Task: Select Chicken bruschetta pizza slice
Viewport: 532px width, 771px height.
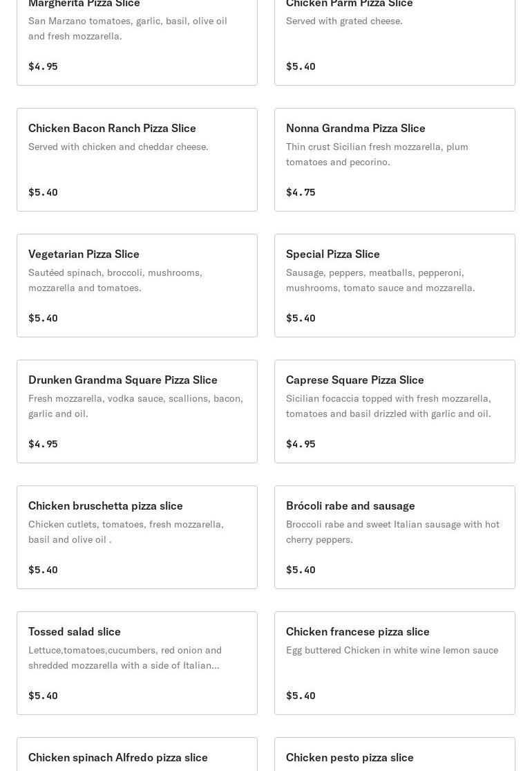Action: pos(137,537)
